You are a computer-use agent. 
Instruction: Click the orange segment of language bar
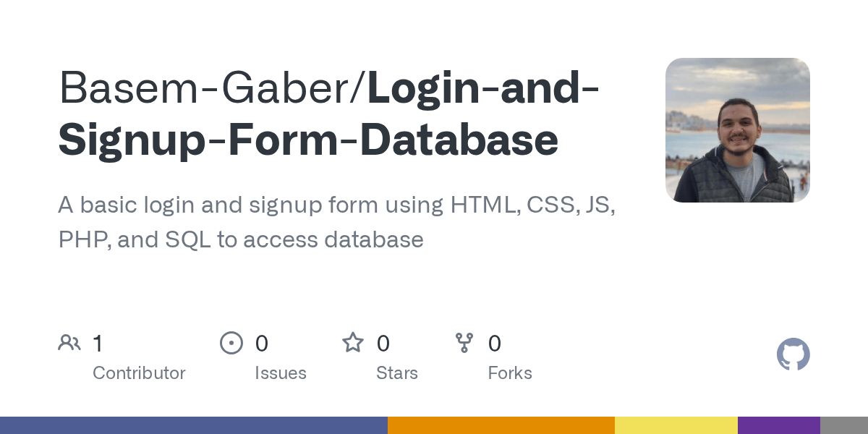pos(501,425)
